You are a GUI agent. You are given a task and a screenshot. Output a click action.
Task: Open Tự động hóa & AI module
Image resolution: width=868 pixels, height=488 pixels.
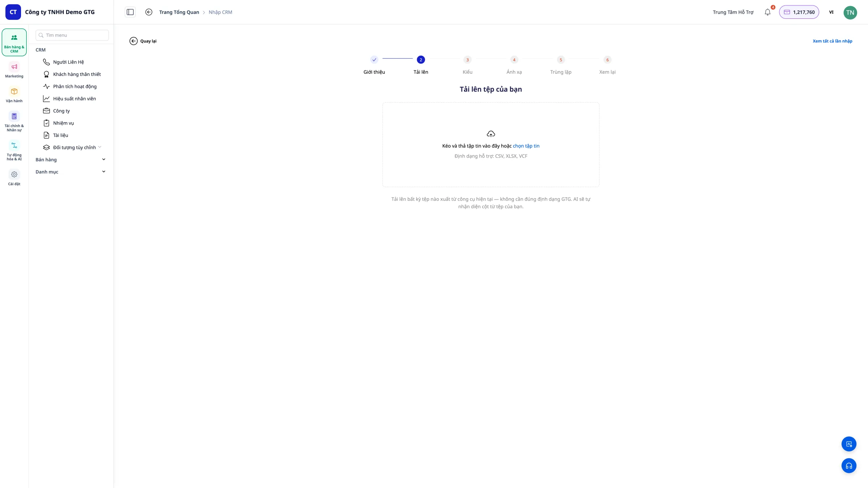(x=14, y=150)
